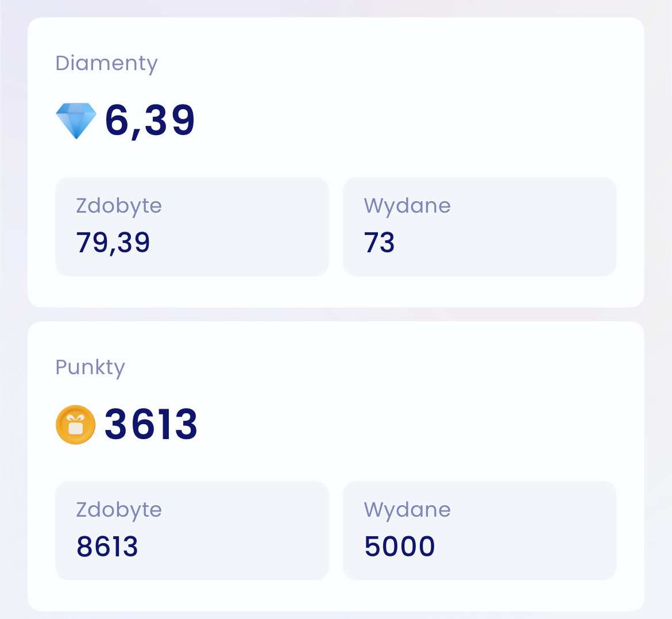Tap the Zdobyte label in Punkty card
The height and width of the screenshot is (619, 672).
click(119, 510)
